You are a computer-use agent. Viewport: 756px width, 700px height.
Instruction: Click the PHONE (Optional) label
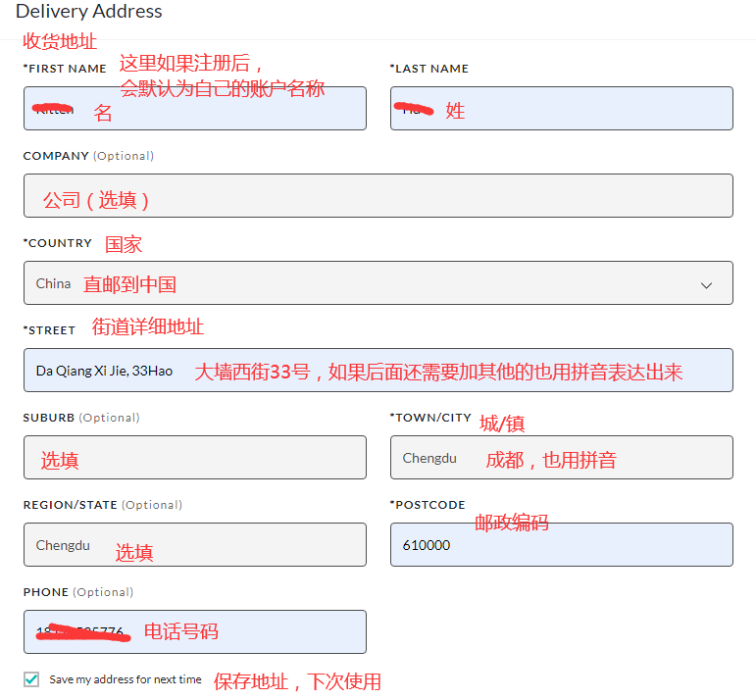point(78,592)
